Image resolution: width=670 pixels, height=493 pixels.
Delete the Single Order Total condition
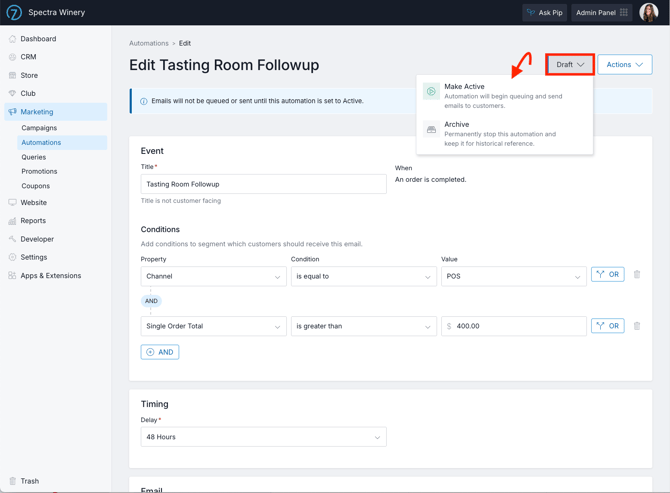(x=637, y=326)
